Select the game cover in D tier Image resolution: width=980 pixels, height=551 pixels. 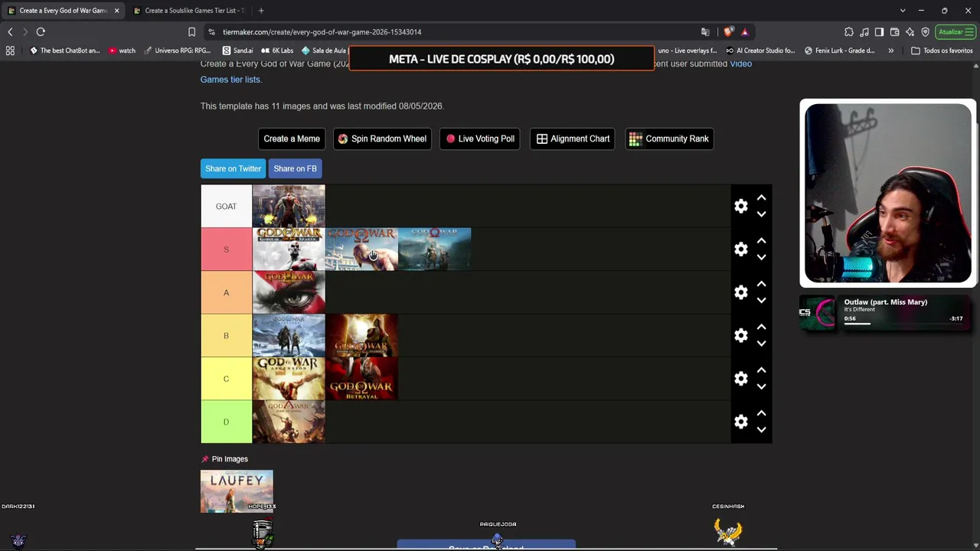tap(289, 422)
